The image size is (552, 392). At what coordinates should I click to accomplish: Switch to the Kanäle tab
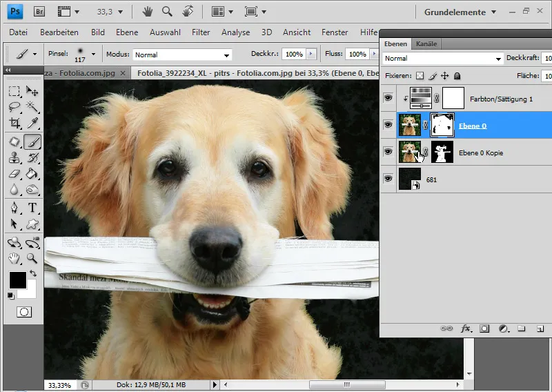click(426, 44)
